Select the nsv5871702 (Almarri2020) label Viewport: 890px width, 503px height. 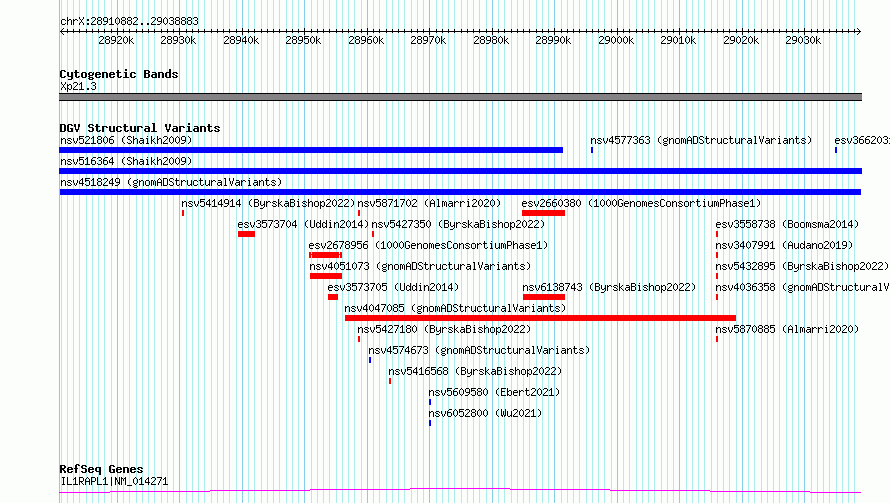pos(429,203)
